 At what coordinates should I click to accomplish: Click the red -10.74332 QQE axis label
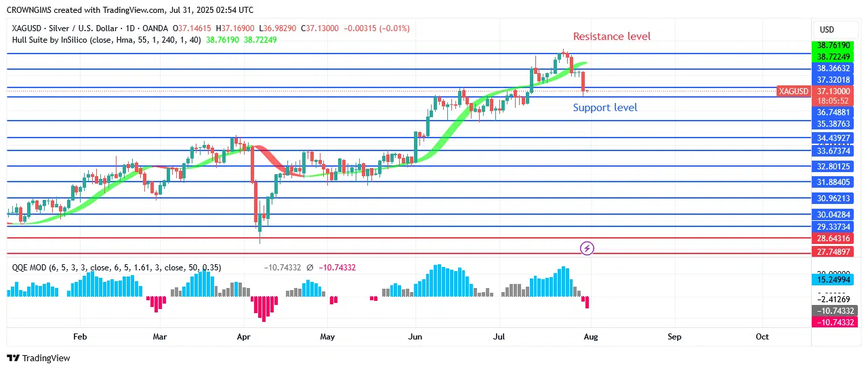pyautogui.click(x=833, y=321)
